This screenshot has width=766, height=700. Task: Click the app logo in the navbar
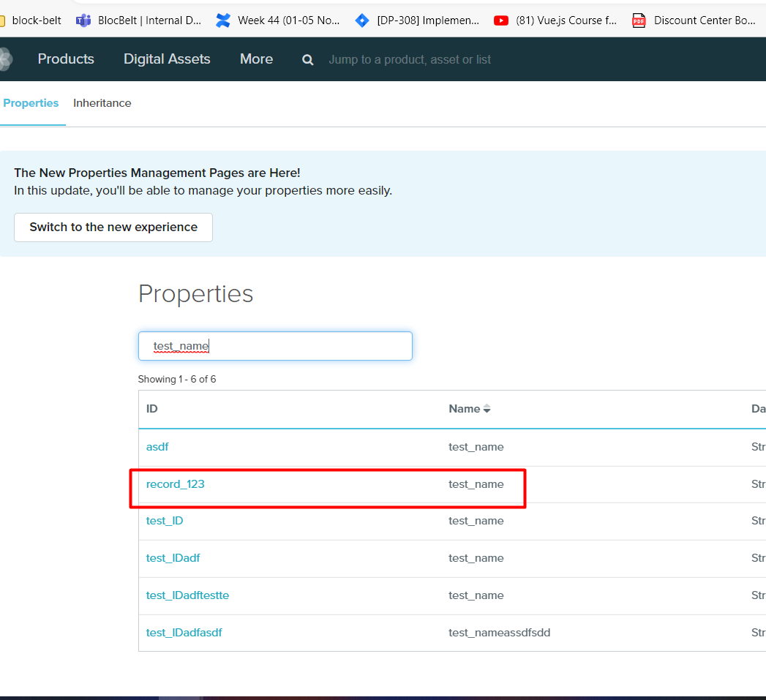click(6, 59)
